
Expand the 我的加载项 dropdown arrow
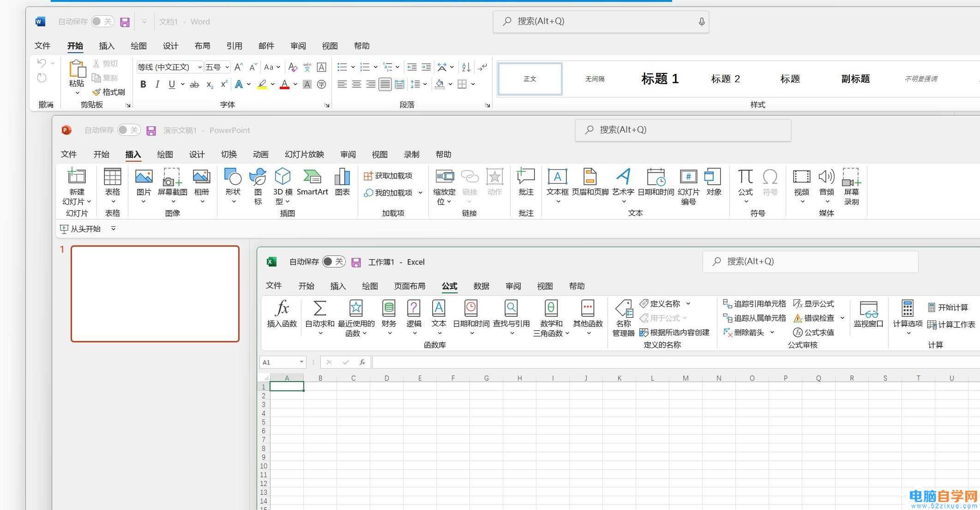[421, 193]
